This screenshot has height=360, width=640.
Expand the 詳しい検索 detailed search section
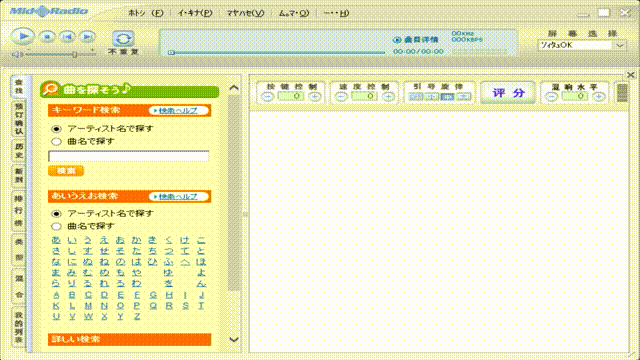tap(129, 340)
